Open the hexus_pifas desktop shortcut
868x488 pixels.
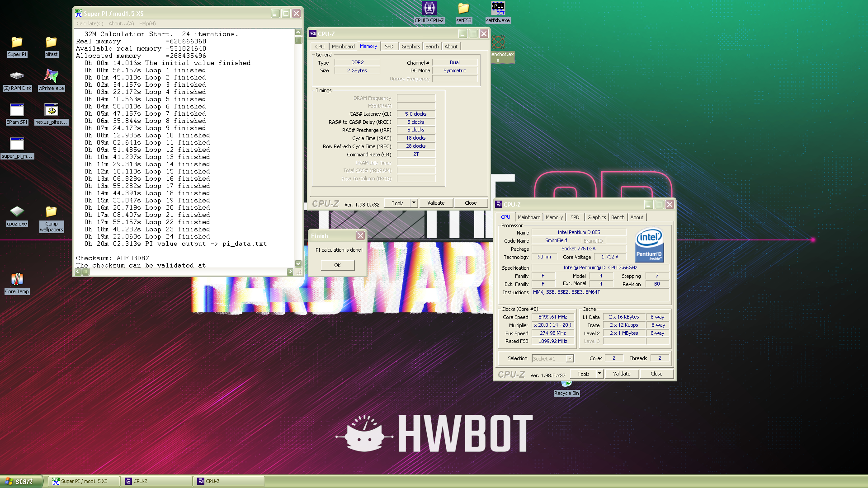coord(51,114)
